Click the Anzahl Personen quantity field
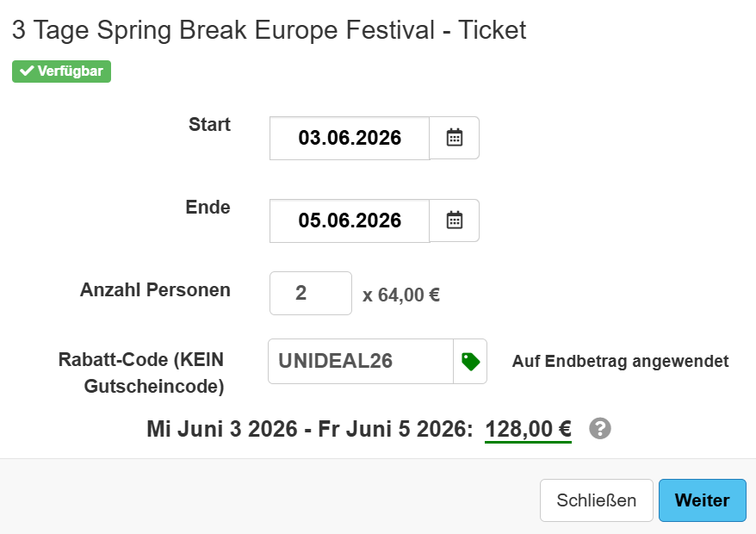This screenshot has width=756, height=534. coord(310,293)
